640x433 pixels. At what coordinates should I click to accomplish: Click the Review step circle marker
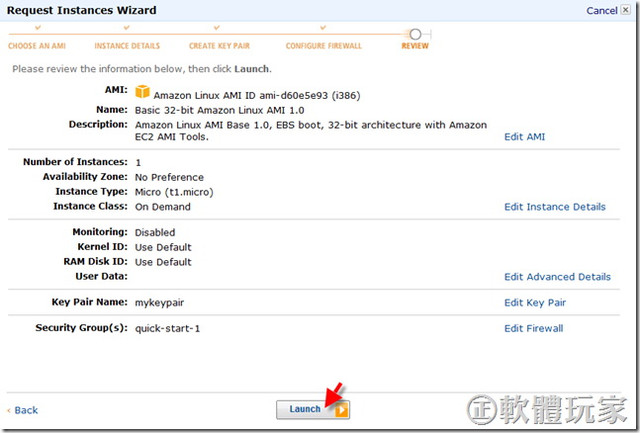click(x=415, y=34)
